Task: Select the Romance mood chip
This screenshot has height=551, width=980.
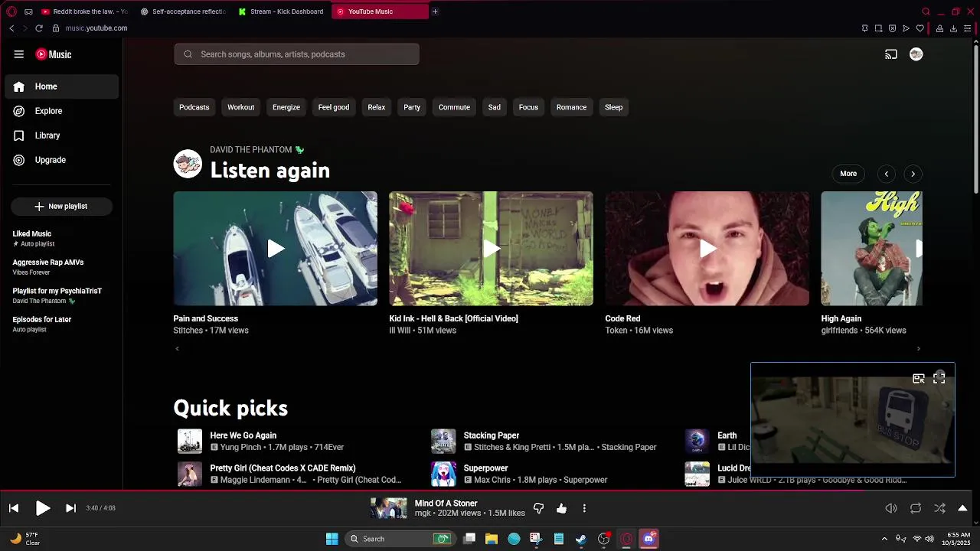Action: 571,107
